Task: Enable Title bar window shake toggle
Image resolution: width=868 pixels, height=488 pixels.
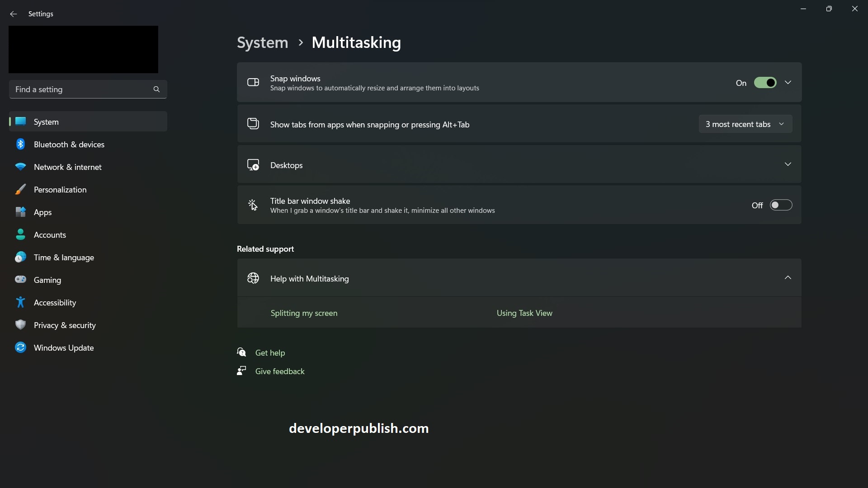Action: tap(781, 205)
